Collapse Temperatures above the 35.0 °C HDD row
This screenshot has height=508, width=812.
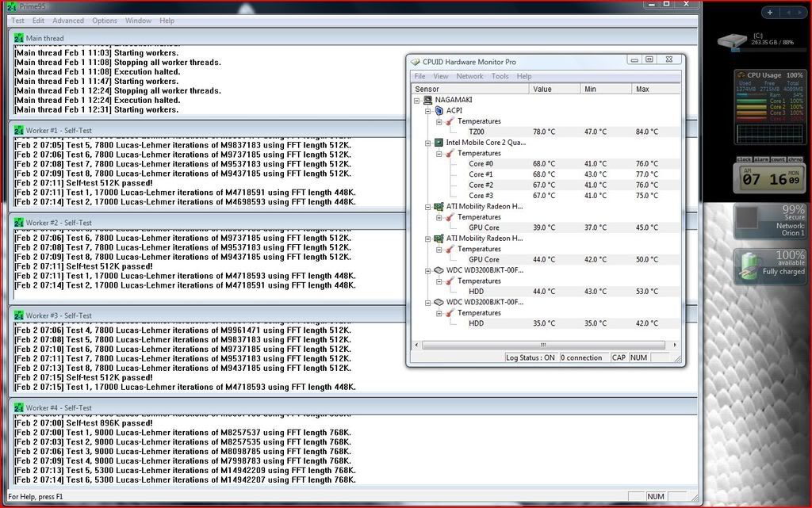(439, 313)
